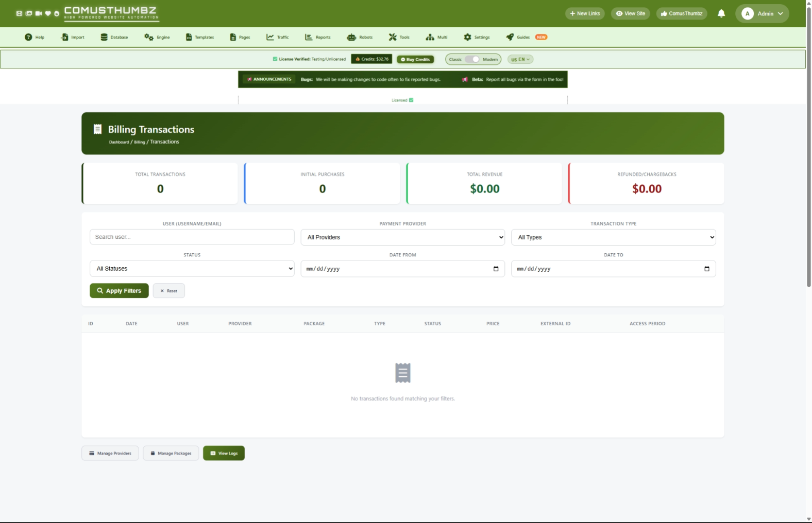812x523 pixels.
Task: Open the Transaction Type dropdown
Action: tap(613, 237)
